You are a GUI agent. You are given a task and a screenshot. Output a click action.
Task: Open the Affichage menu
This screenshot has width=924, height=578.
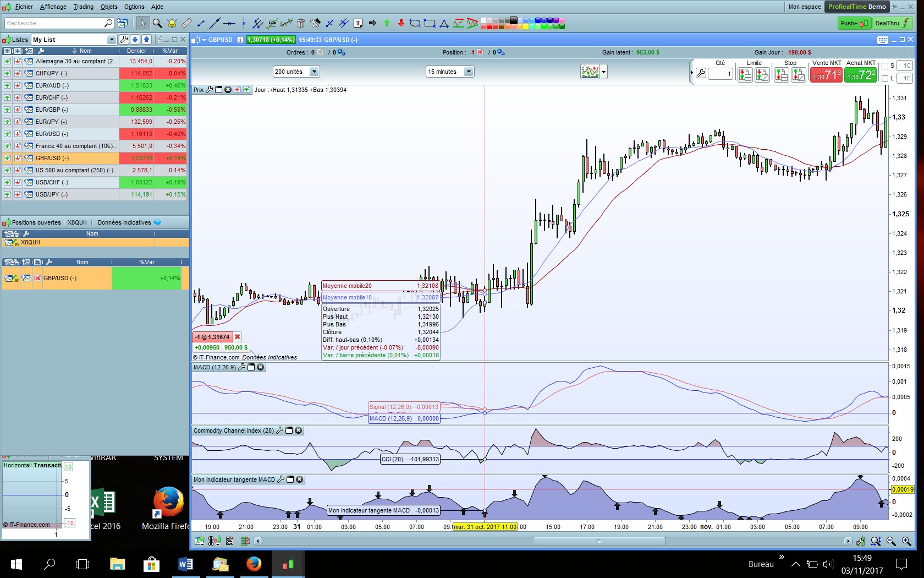click(53, 7)
